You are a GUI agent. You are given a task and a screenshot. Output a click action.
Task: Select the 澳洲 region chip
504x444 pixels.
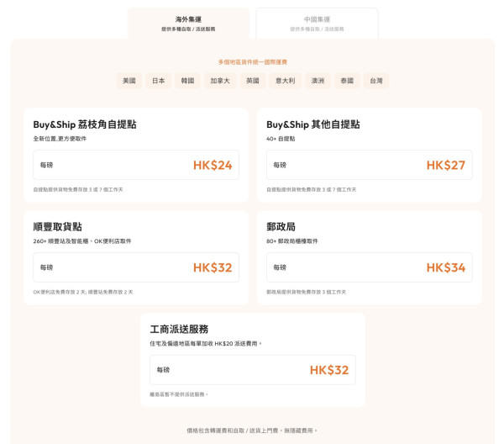tap(318, 81)
